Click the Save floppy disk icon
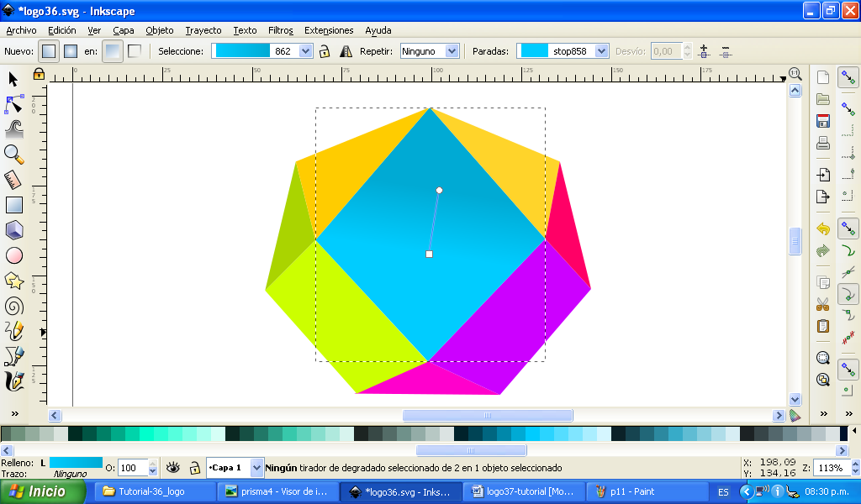This screenshot has width=861, height=504. tap(822, 121)
